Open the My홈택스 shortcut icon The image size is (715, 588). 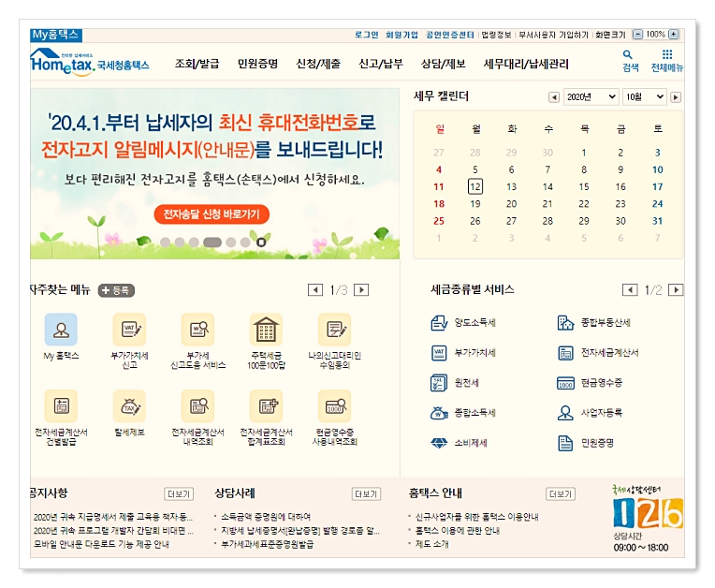pyautogui.click(x=61, y=330)
